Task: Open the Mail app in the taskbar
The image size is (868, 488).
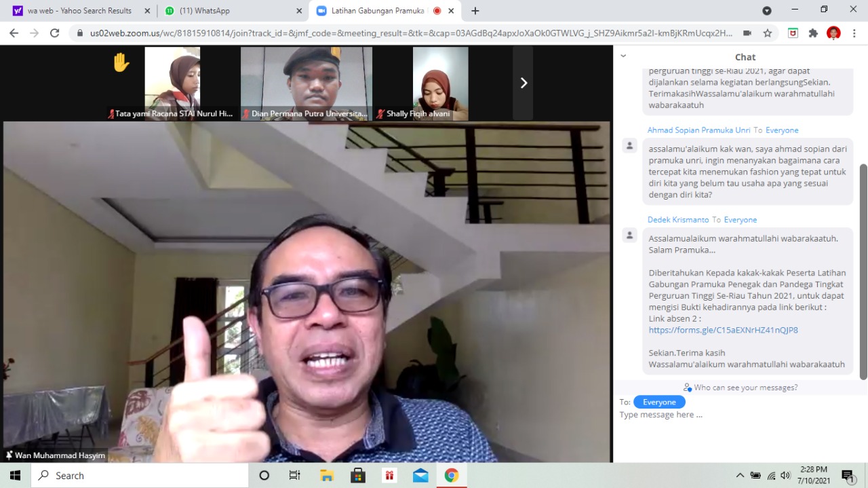Action: pos(420,475)
